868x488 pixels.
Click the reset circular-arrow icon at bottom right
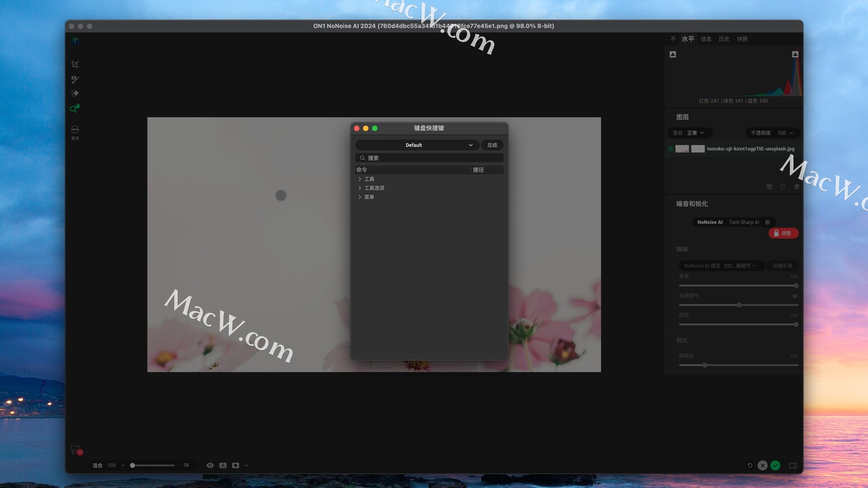[750, 465]
